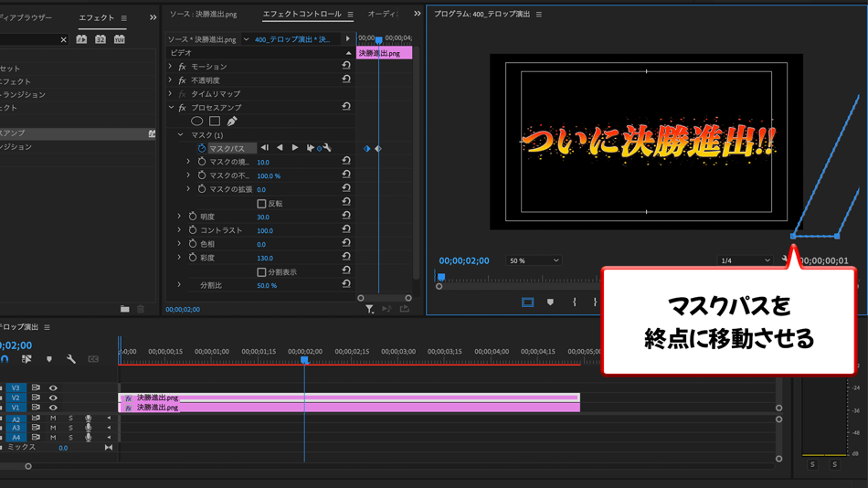Switch to the エフェクトコントロール tab
Image resolution: width=868 pixels, height=488 pixels.
point(302,15)
